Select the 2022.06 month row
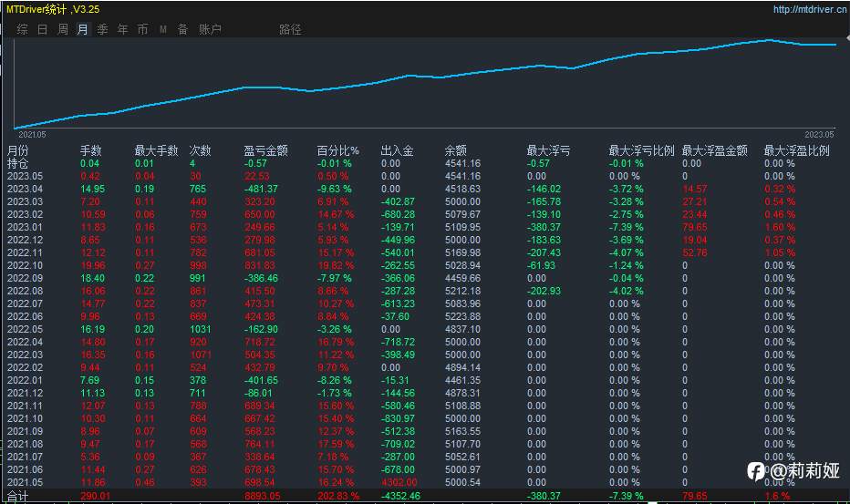Image resolution: width=850 pixels, height=504 pixels. 425,316
